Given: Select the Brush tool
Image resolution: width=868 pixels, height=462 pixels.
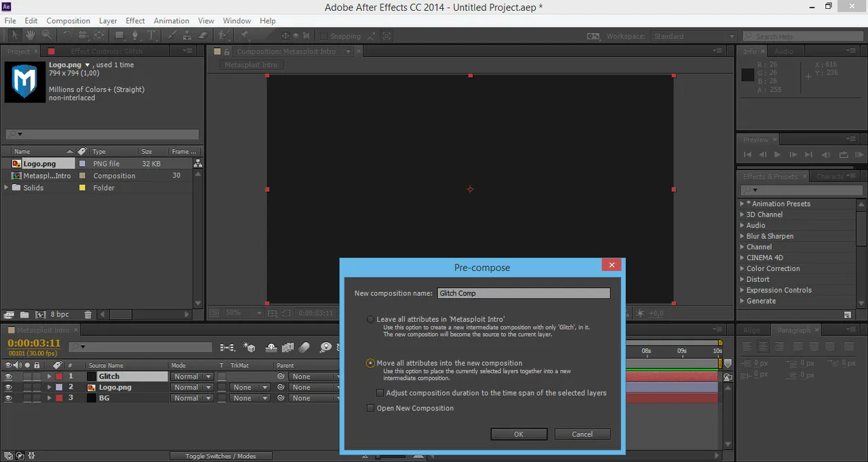Looking at the screenshot, I should click(172, 35).
